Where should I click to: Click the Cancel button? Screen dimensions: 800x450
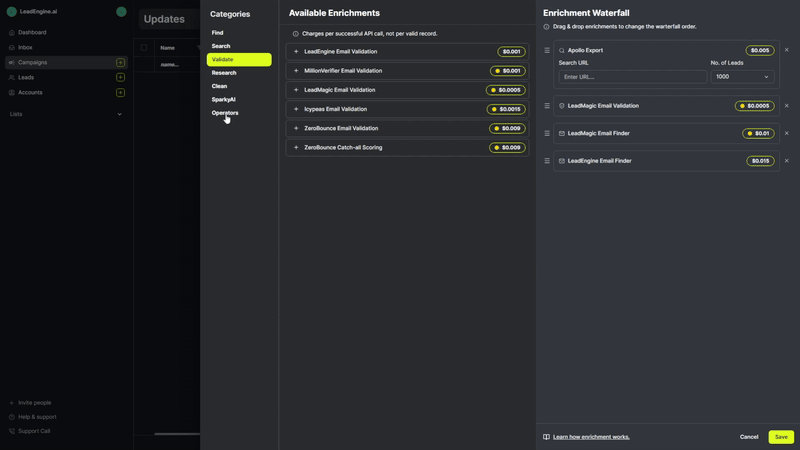749,437
